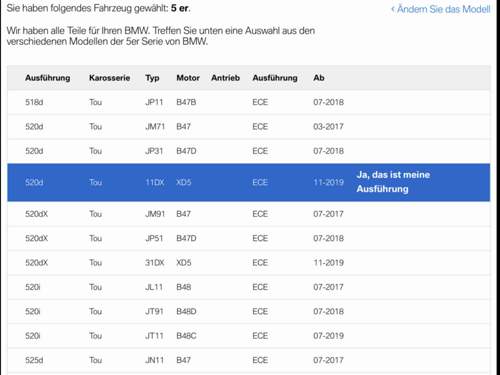Select the 520dX row with type JP51
Image resolution: width=500 pixels, height=375 pixels.
249,238
